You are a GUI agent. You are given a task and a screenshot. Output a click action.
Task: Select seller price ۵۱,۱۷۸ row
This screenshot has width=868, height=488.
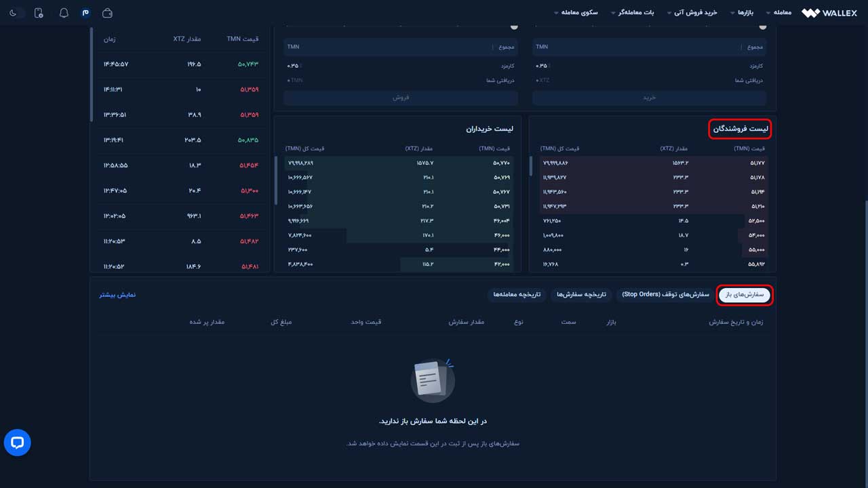click(652, 178)
